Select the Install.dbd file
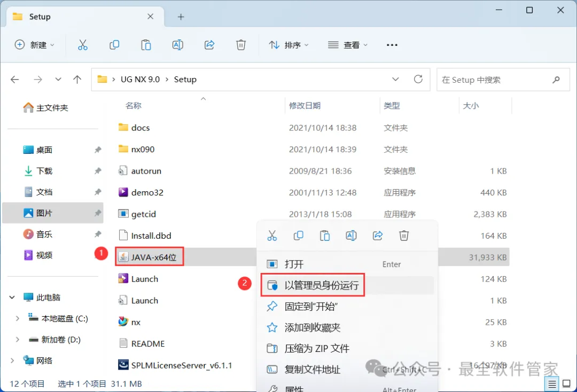 click(x=145, y=236)
